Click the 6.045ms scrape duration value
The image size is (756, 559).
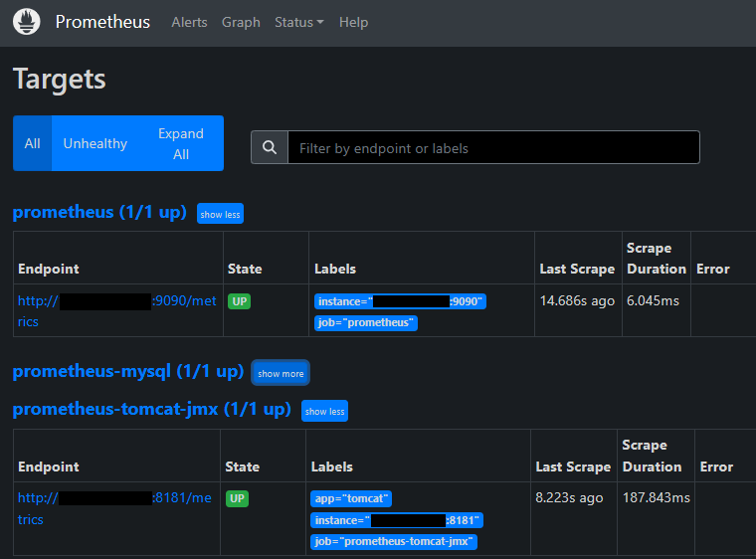click(653, 301)
